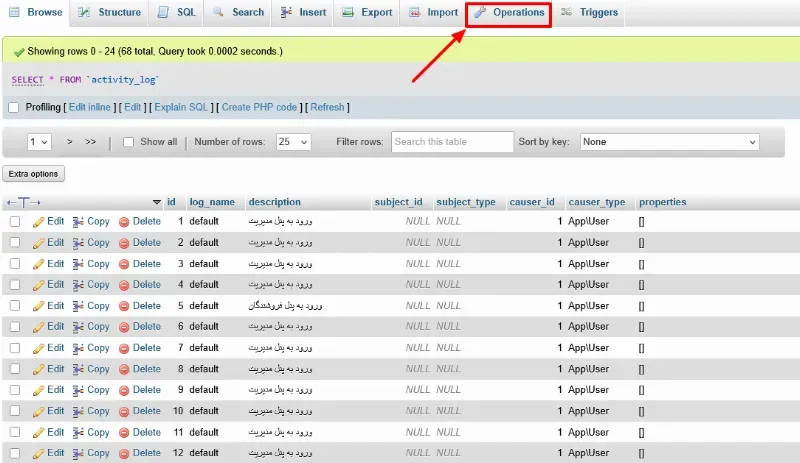800x463 pixels.
Task: Select checkbox for row id 7
Action: click(15, 348)
